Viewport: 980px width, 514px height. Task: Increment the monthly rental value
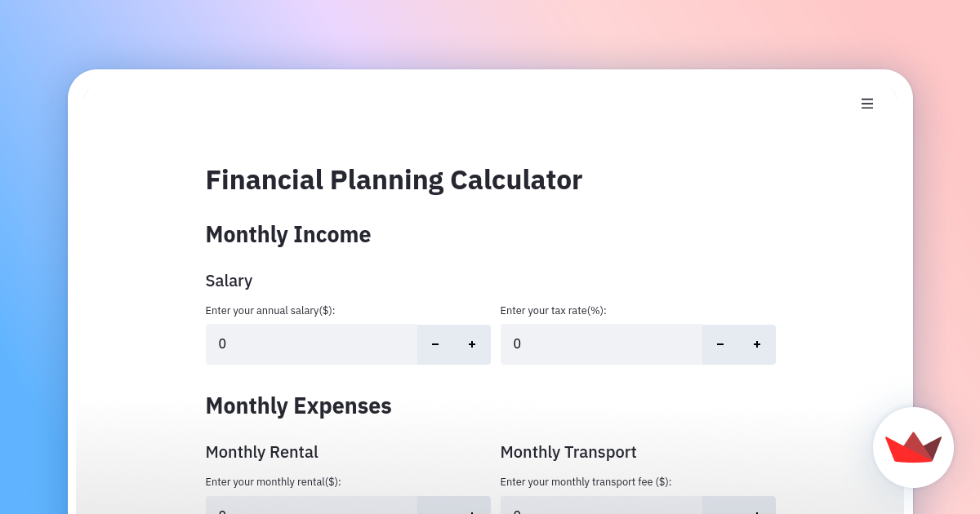[x=472, y=512]
